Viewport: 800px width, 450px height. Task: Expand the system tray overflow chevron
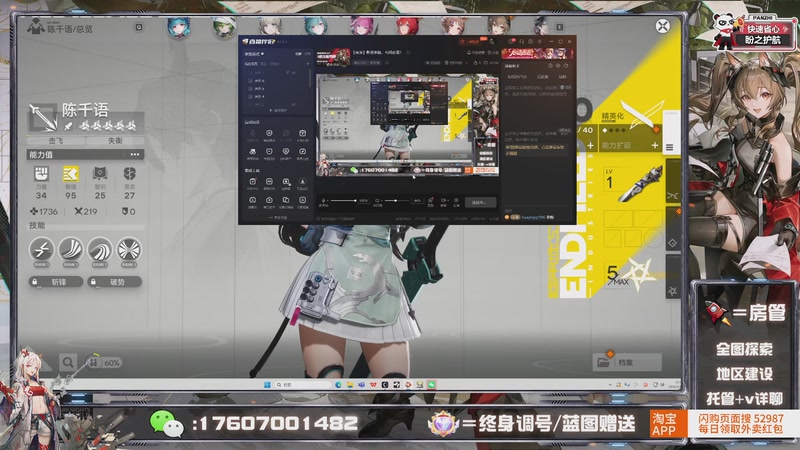(610, 385)
